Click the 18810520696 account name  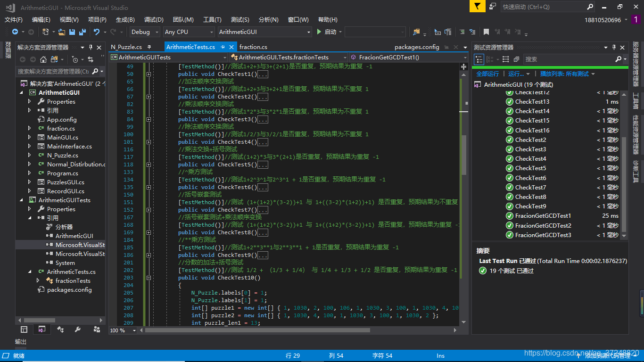click(x=603, y=20)
